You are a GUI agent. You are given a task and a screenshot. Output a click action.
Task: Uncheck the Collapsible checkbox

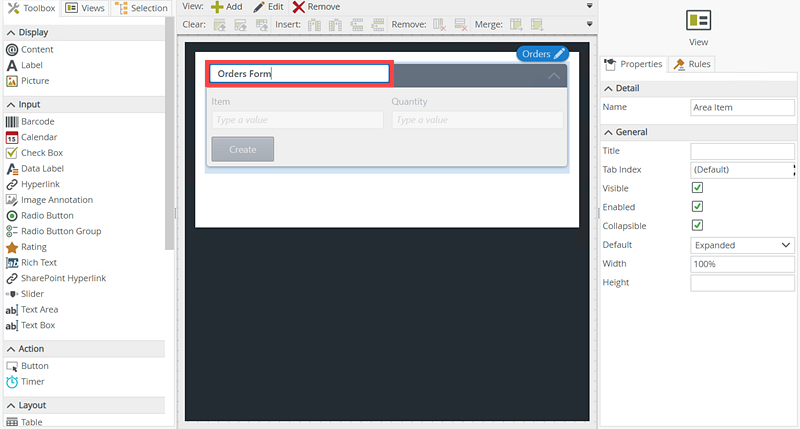pos(697,225)
